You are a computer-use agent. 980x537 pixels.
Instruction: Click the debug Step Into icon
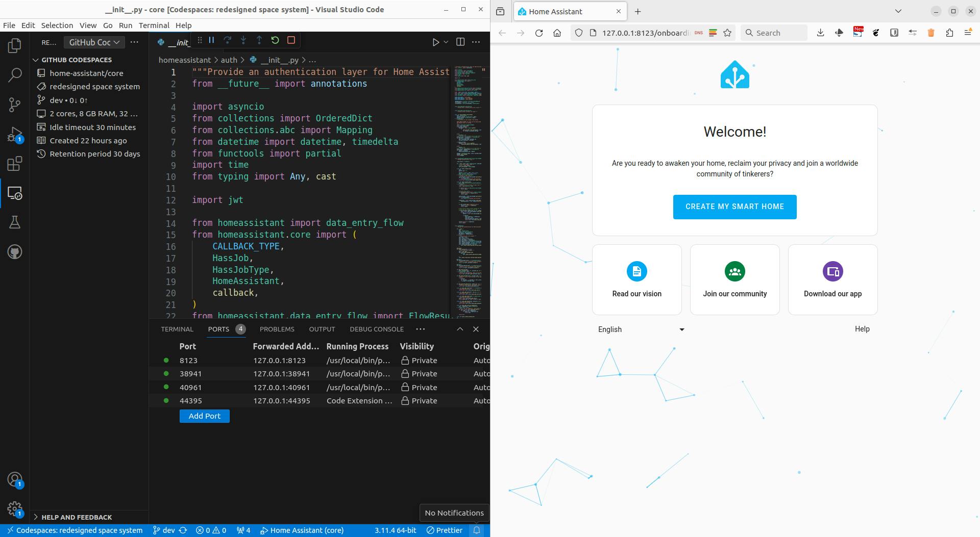(243, 40)
